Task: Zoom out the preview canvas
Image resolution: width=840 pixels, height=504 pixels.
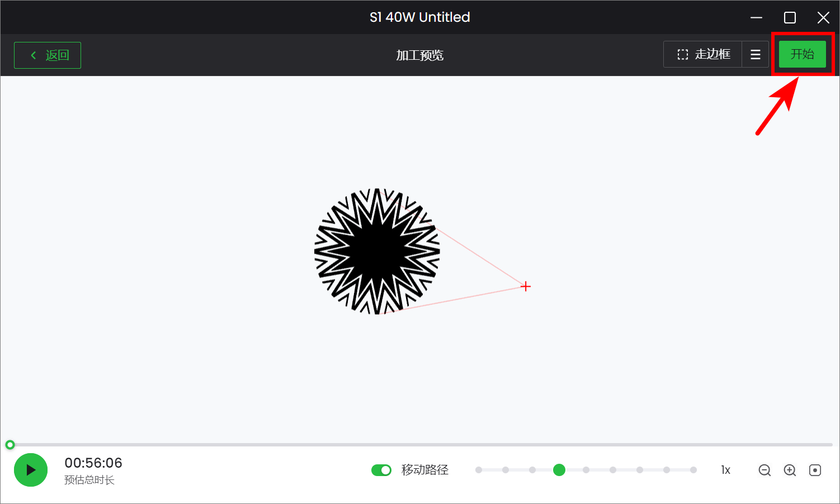Action: 765,470
